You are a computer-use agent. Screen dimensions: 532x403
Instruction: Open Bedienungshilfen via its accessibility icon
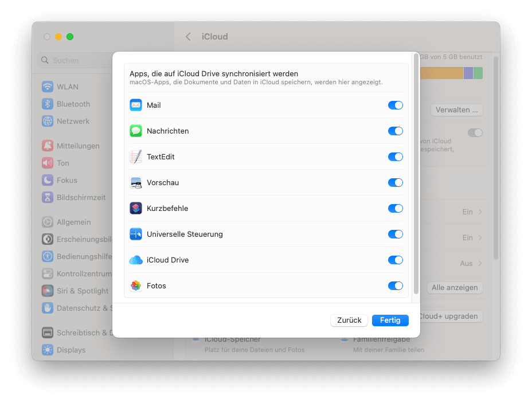(48, 256)
